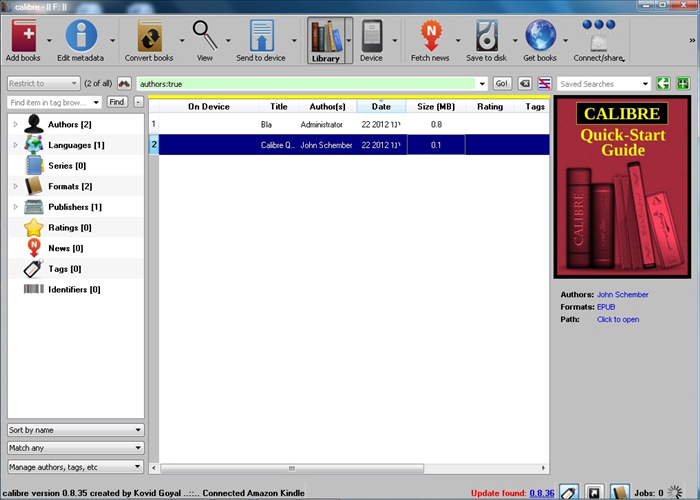This screenshot has height=500, width=700.
Task: Open Convert books dropdown arrow
Action: pyautogui.click(x=182, y=41)
